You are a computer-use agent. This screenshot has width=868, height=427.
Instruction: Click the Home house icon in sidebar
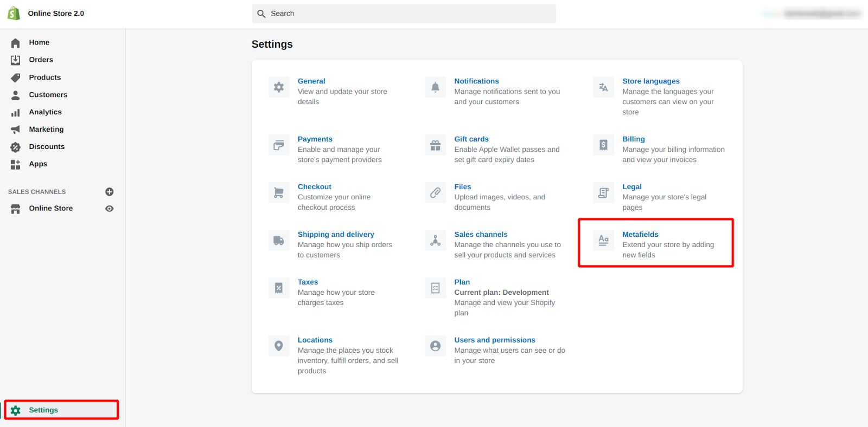(15, 43)
